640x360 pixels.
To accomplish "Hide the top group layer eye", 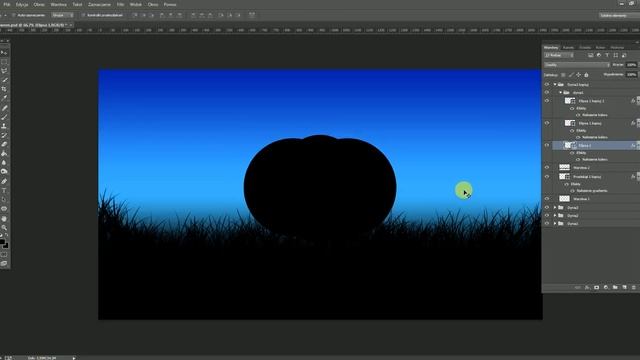I will 547,84.
